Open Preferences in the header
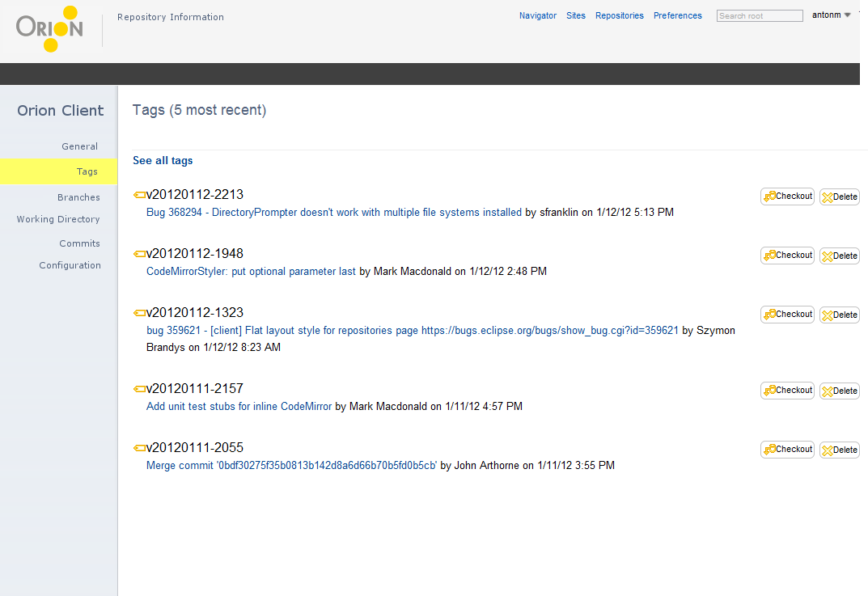868x596 pixels. pos(678,15)
